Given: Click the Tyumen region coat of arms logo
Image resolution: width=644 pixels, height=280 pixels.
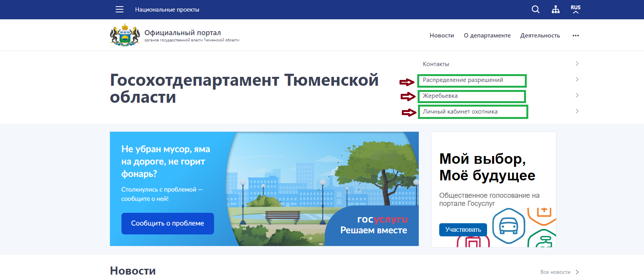Looking at the screenshot, I should 125,35.
